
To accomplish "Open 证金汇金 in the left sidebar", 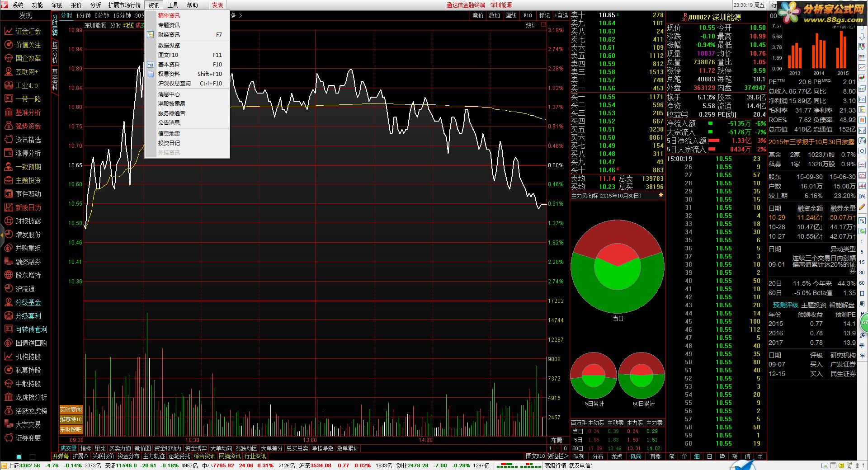I will pyautogui.click(x=23, y=31).
